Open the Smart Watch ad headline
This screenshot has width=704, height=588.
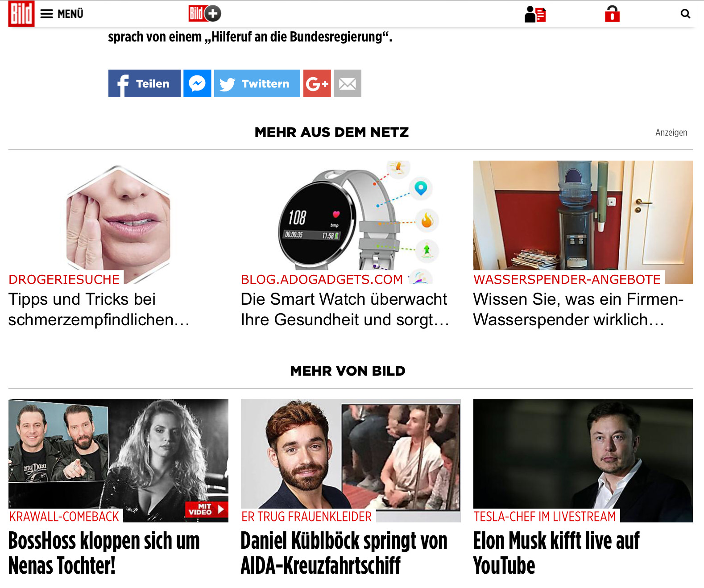point(345,309)
